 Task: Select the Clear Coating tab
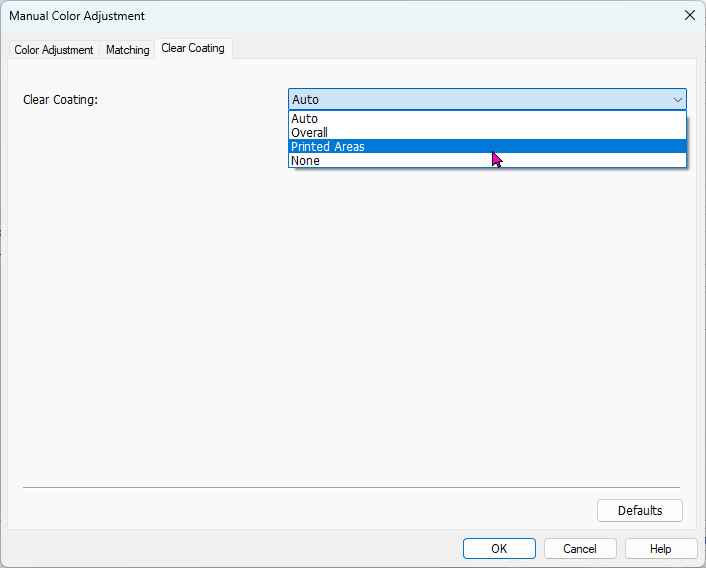coord(193,48)
